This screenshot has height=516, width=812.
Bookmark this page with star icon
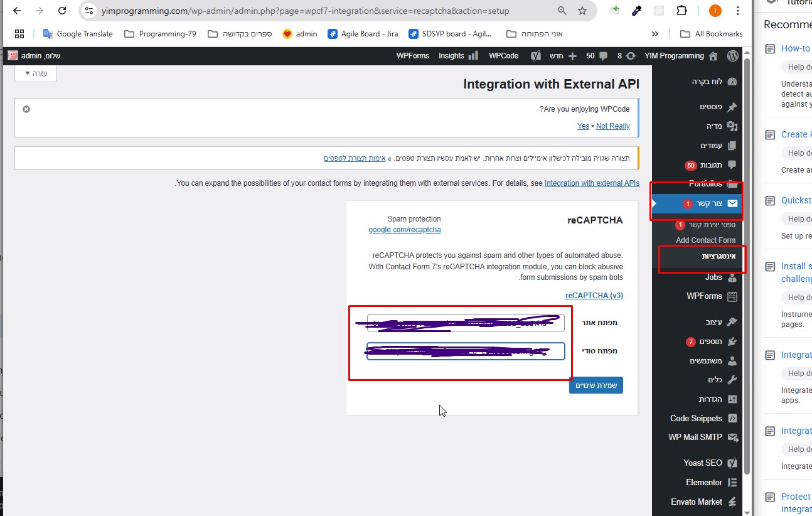click(x=582, y=11)
